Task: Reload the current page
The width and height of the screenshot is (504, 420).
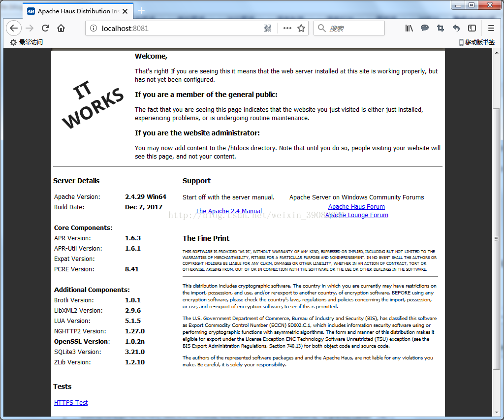Action: tap(45, 28)
